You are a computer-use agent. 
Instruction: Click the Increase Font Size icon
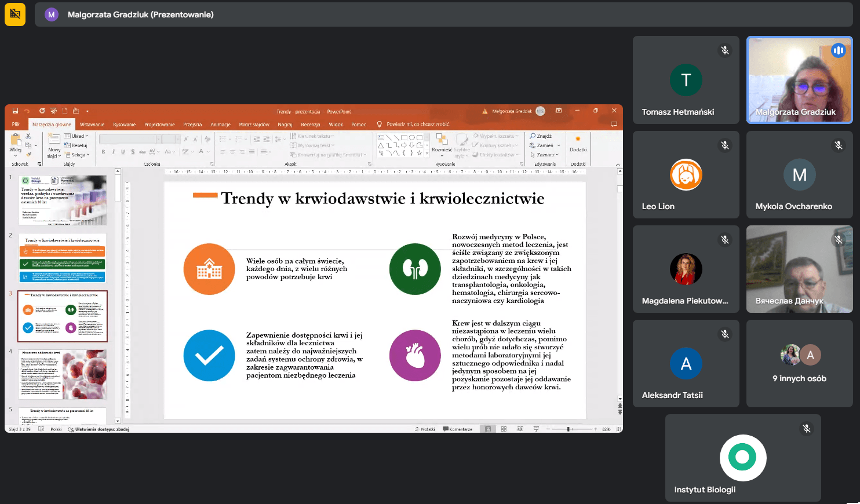coord(187,139)
